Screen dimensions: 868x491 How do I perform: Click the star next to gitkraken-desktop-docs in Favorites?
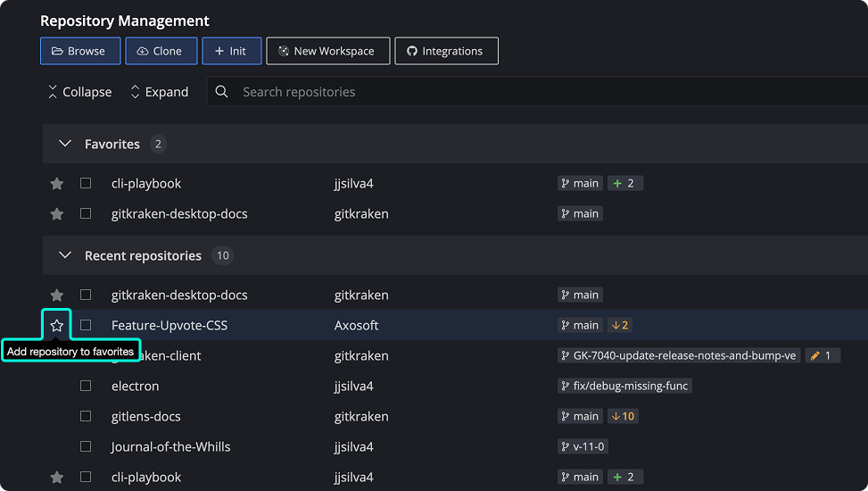57,214
